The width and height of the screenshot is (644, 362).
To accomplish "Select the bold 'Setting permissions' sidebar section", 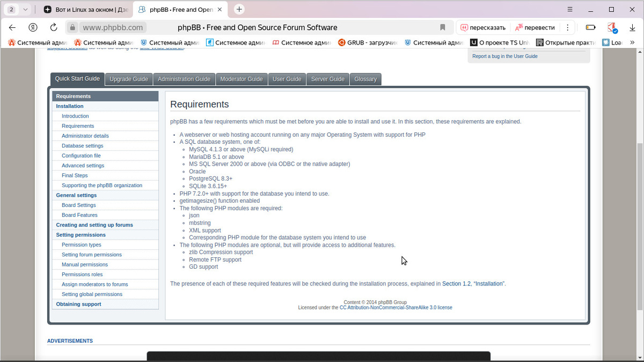I will [x=105, y=235].
